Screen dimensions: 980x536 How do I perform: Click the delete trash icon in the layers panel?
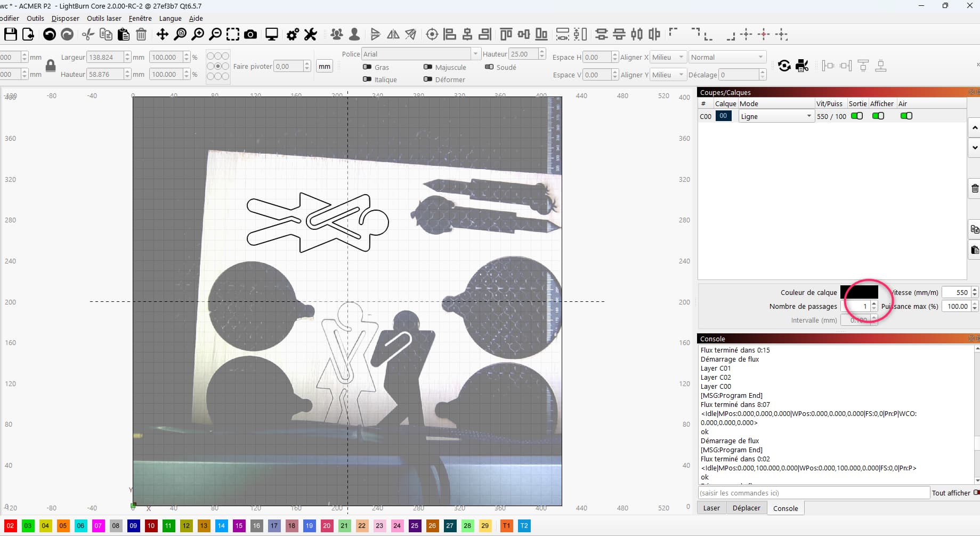click(975, 188)
